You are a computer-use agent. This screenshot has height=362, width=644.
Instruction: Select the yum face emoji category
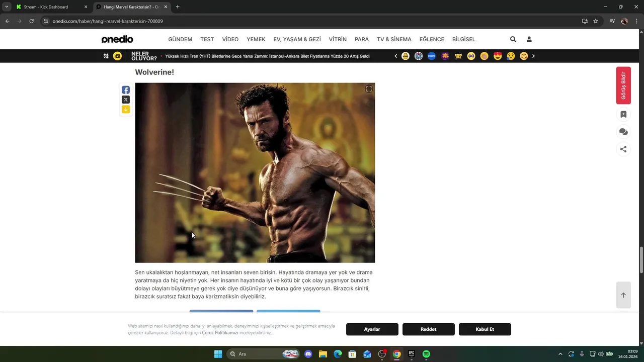pyautogui.click(x=524, y=56)
